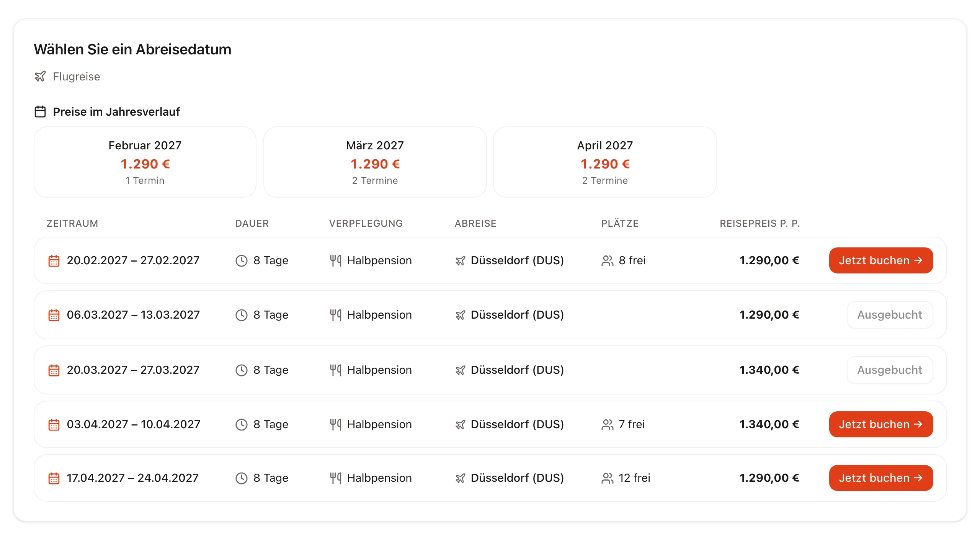Click calendar icon in 03.04.2027 row
Viewport: 980px width, 540px height.
click(54, 425)
